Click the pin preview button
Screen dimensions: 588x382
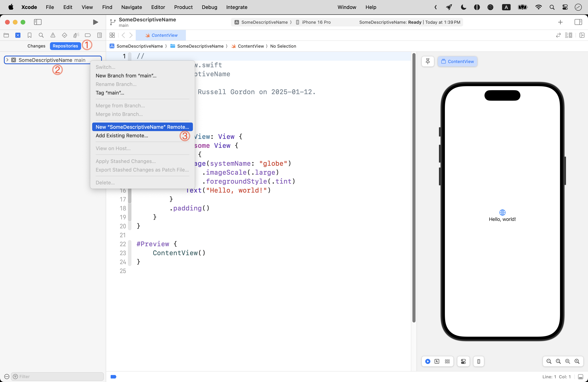[x=428, y=61]
